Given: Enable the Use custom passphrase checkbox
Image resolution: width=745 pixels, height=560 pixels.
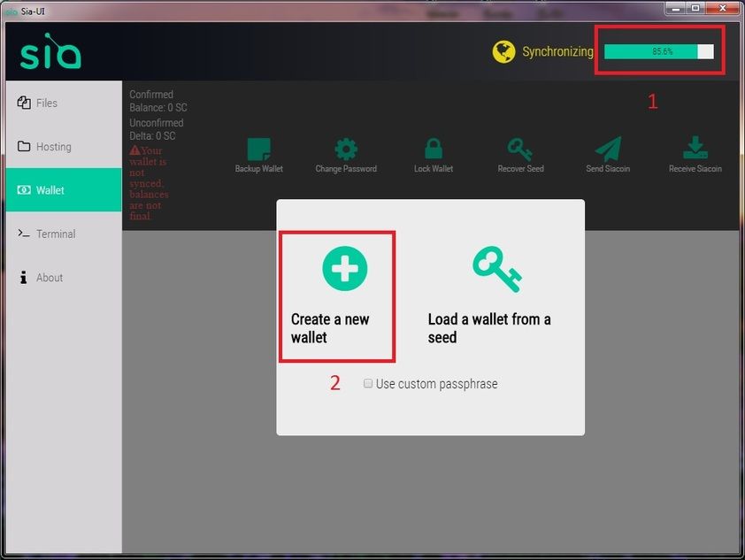Looking at the screenshot, I should [x=368, y=383].
